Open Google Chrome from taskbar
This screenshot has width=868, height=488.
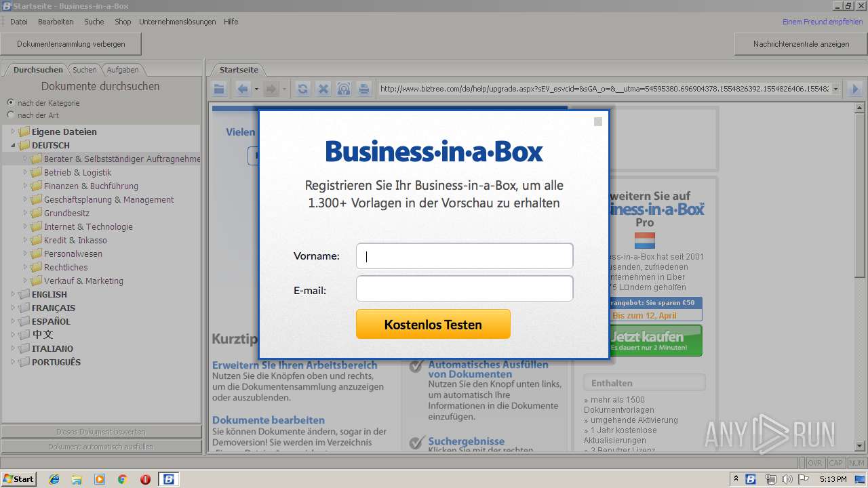point(122,479)
